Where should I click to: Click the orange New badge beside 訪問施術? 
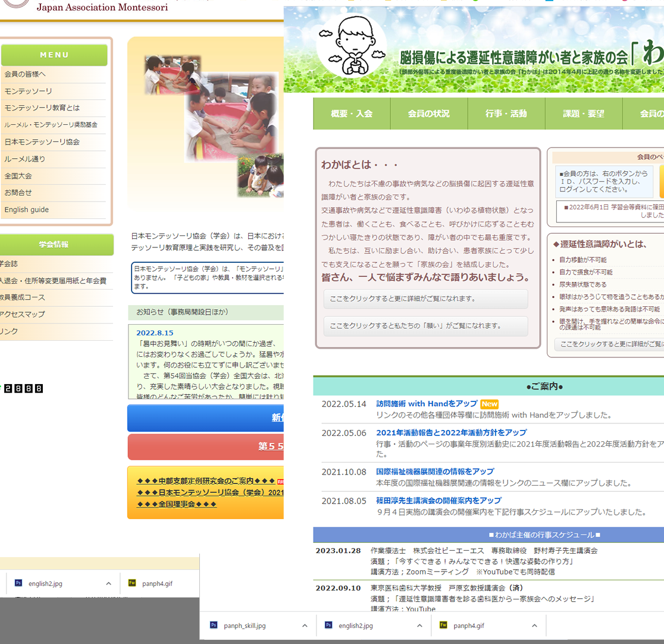pyautogui.click(x=490, y=404)
